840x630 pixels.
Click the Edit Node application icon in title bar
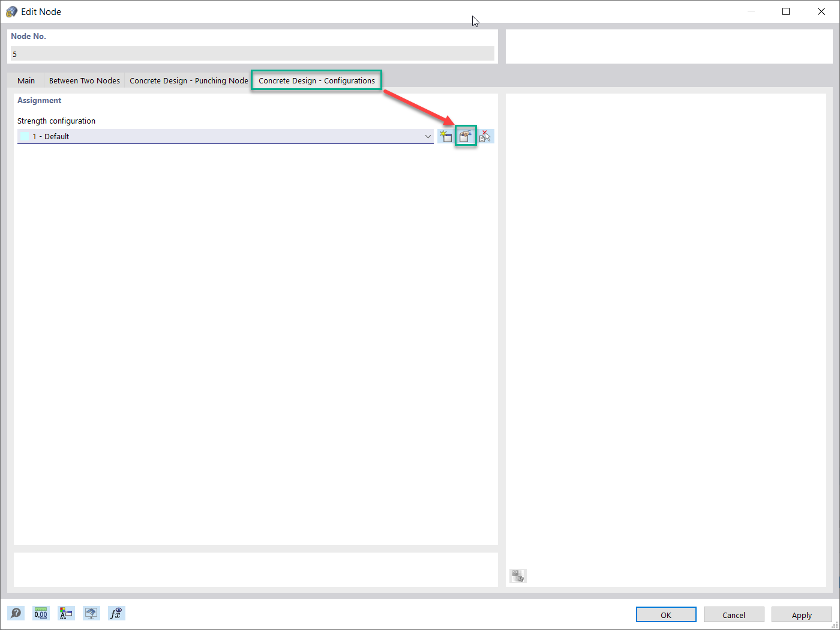[11, 11]
